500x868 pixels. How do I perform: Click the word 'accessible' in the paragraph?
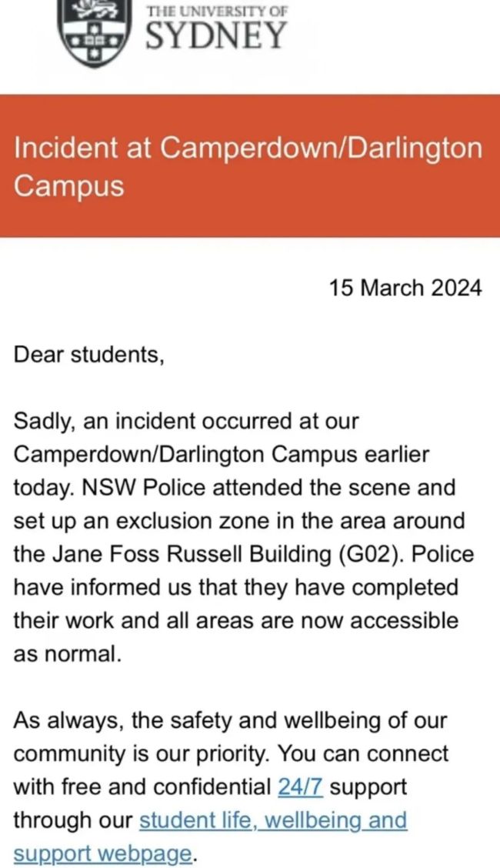click(405, 620)
